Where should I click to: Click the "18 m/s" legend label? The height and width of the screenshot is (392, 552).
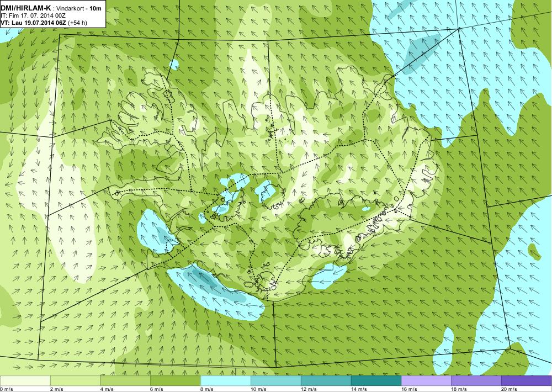[x=459, y=389]
